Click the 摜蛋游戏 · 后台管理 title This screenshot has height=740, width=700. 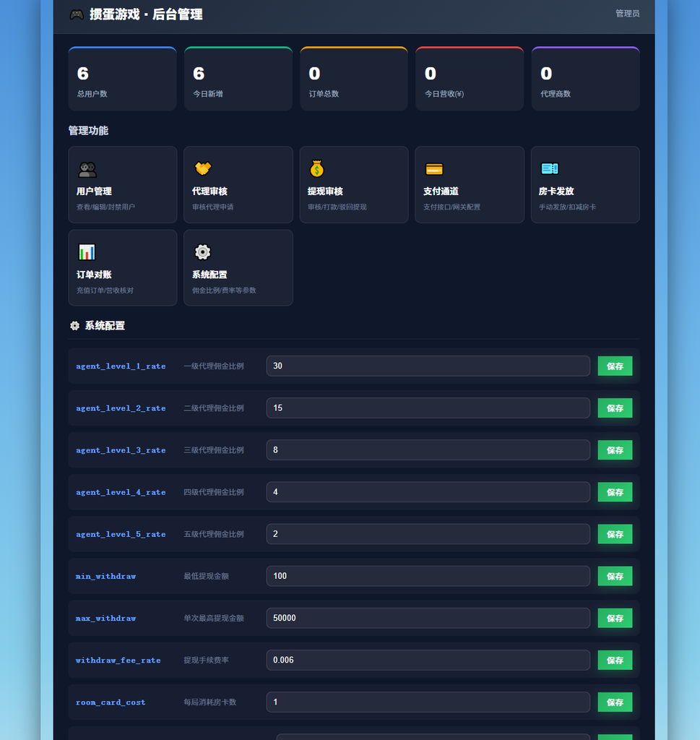pyautogui.click(x=146, y=14)
